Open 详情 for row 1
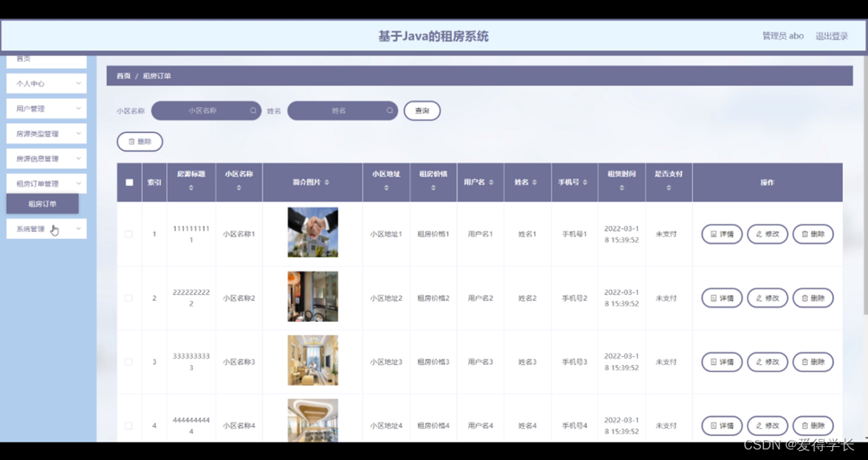Viewport: 868px width, 460px height. [x=722, y=234]
